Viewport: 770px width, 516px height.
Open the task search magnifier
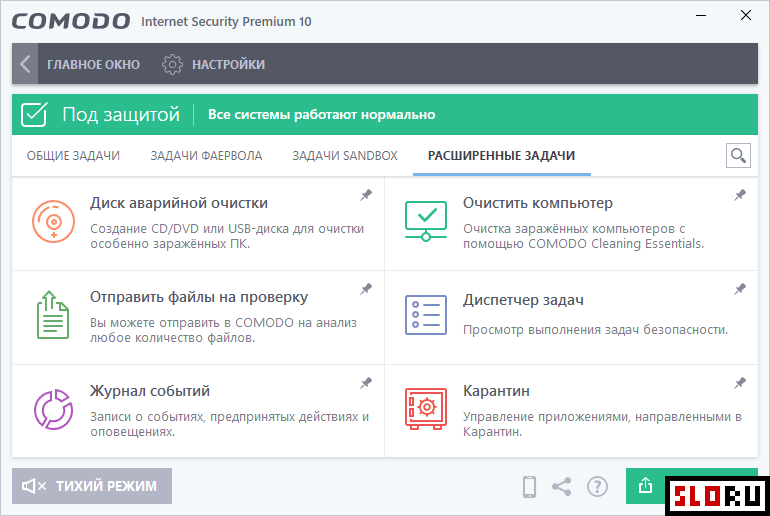coord(738,156)
